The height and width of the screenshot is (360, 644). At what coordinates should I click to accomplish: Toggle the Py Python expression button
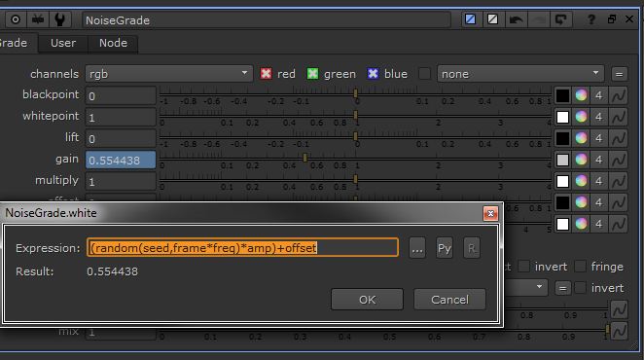click(x=445, y=248)
